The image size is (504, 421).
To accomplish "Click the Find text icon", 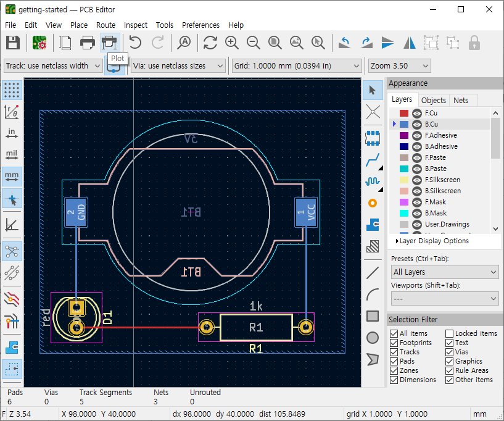I will (184, 43).
